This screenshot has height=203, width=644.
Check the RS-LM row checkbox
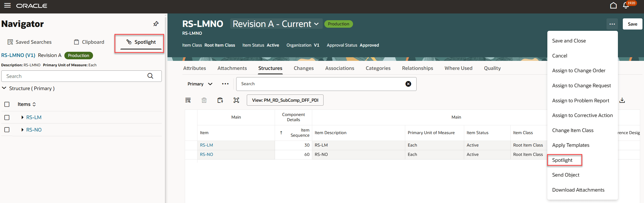click(7, 118)
